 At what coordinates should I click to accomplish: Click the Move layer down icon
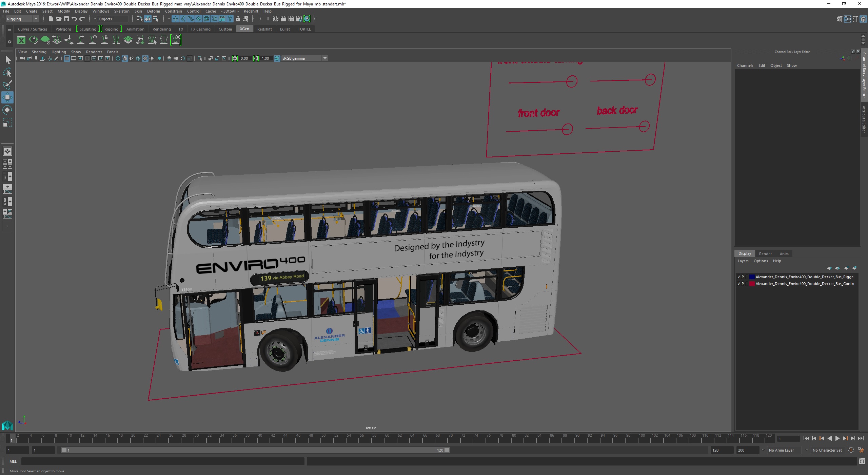click(837, 268)
